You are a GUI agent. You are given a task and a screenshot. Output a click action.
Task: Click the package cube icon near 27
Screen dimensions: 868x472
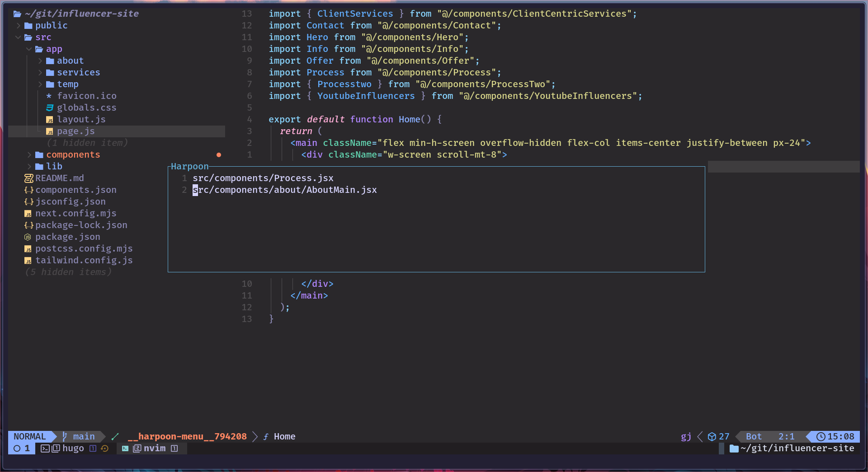712,437
